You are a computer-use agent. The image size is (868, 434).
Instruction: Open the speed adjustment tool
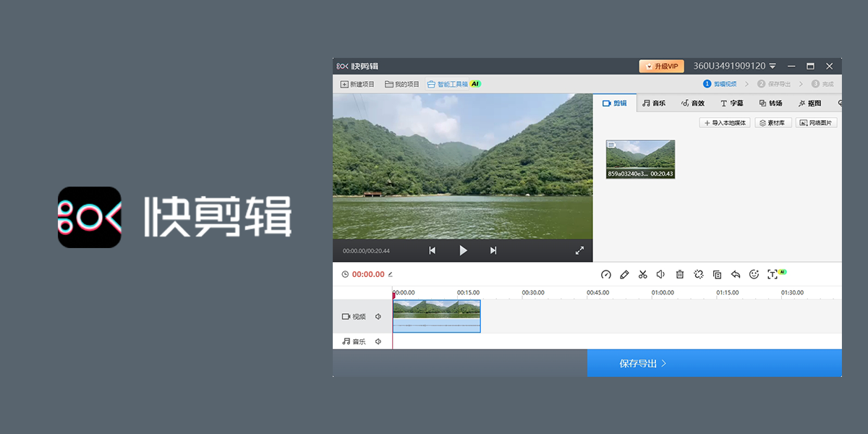click(606, 274)
